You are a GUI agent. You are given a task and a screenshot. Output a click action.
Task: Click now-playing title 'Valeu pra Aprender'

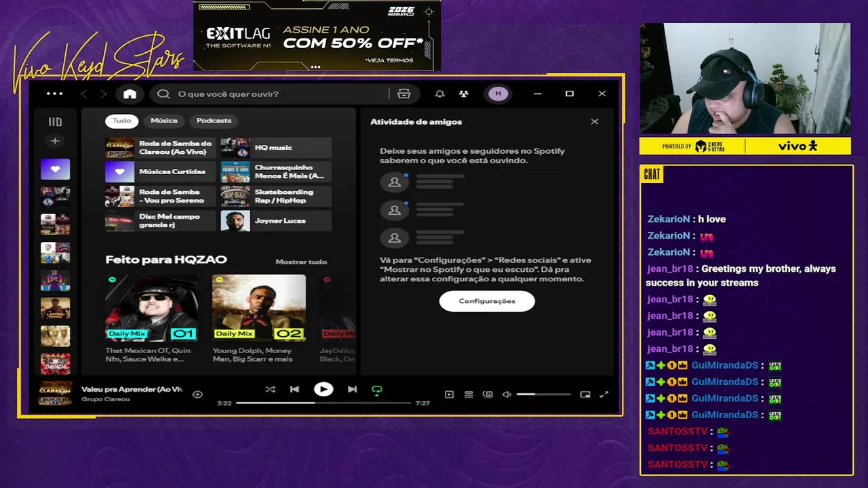(x=132, y=389)
